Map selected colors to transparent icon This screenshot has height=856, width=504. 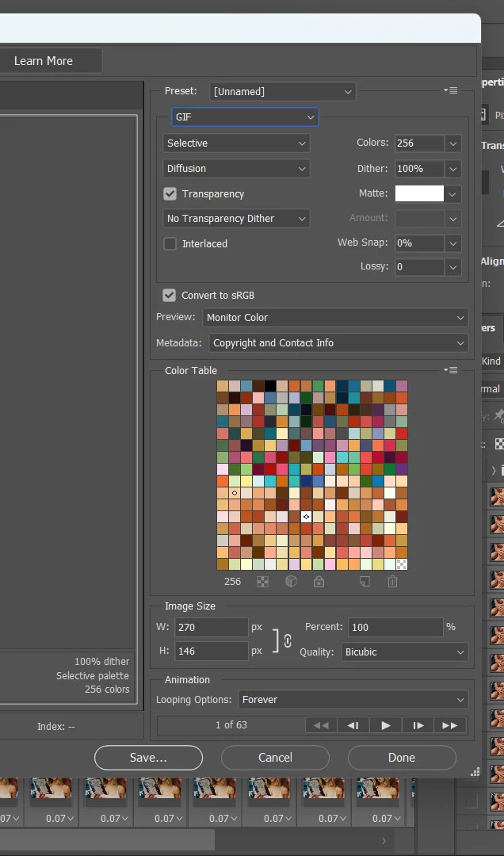pyautogui.click(x=262, y=582)
